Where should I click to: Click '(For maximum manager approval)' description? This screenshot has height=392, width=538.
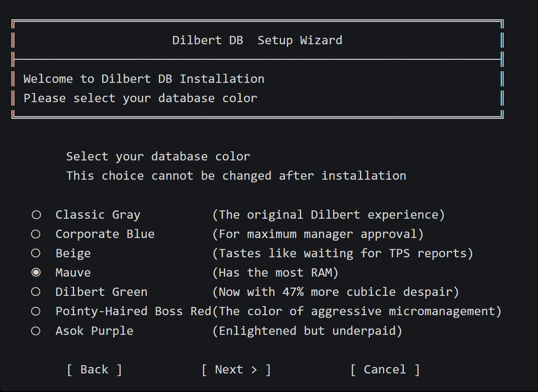pyautogui.click(x=318, y=234)
